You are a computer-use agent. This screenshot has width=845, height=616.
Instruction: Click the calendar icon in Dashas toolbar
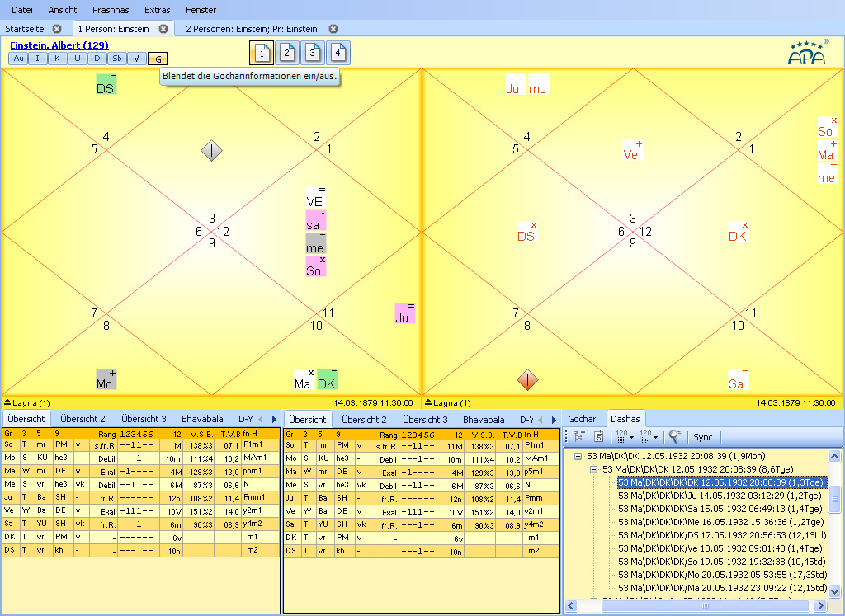[599, 437]
